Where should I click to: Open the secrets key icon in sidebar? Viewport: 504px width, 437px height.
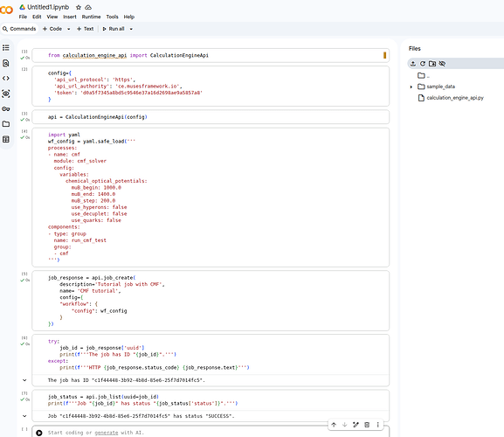tap(6, 108)
